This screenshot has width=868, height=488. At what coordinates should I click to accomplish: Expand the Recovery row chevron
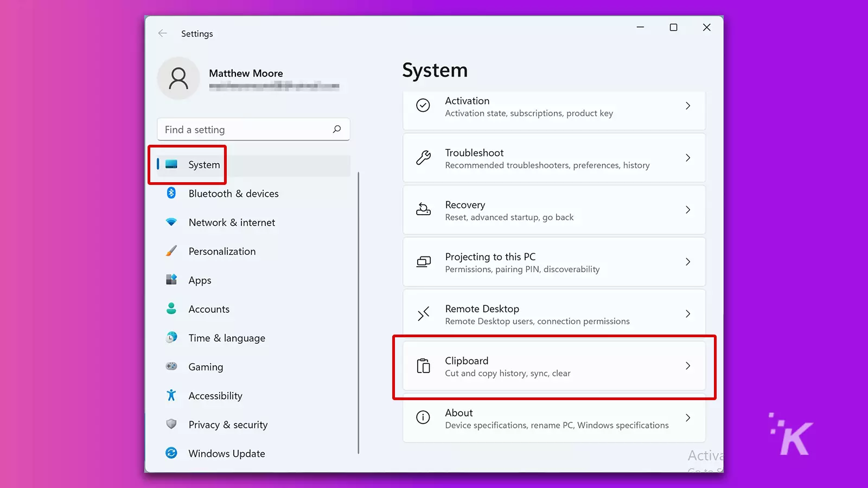tap(688, 210)
